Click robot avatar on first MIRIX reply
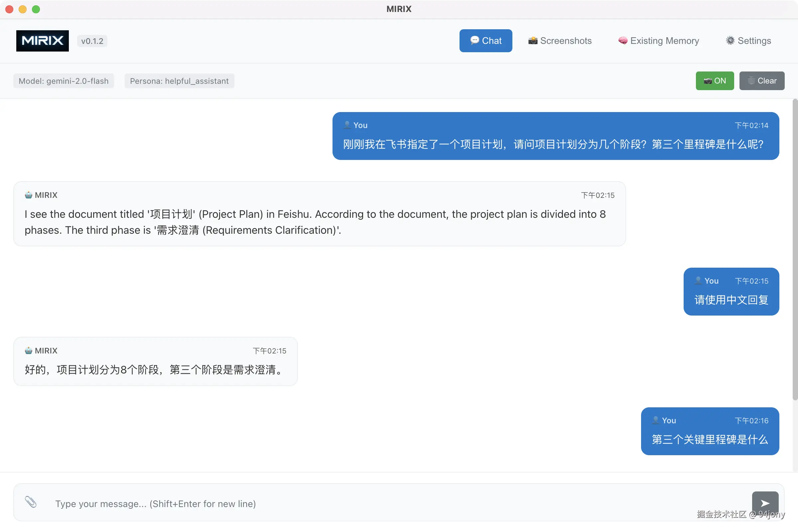The width and height of the screenshot is (798, 532). (x=29, y=195)
